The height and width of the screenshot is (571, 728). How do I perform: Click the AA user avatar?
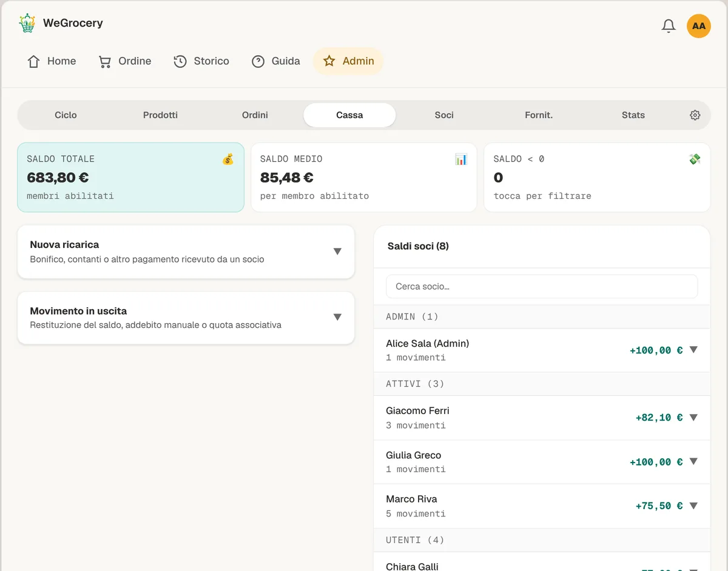coord(699,26)
